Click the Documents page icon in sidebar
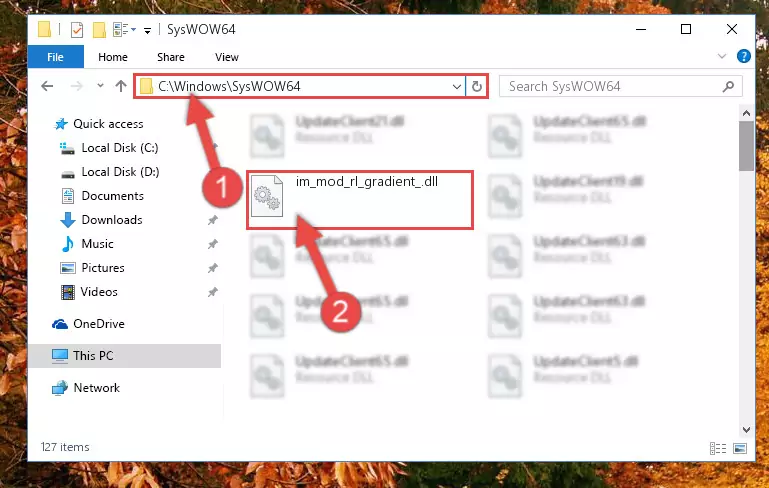The height and width of the screenshot is (488, 769). (68, 196)
